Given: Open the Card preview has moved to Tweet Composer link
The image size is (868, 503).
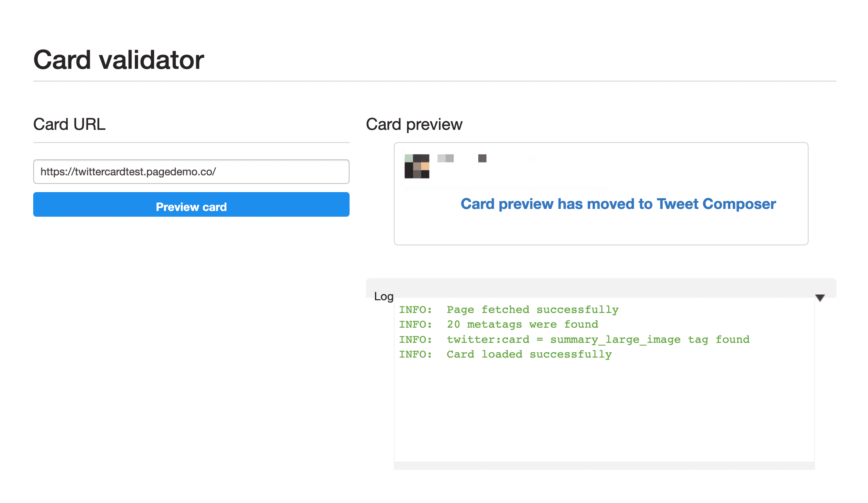Looking at the screenshot, I should click(x=618, y=204).
